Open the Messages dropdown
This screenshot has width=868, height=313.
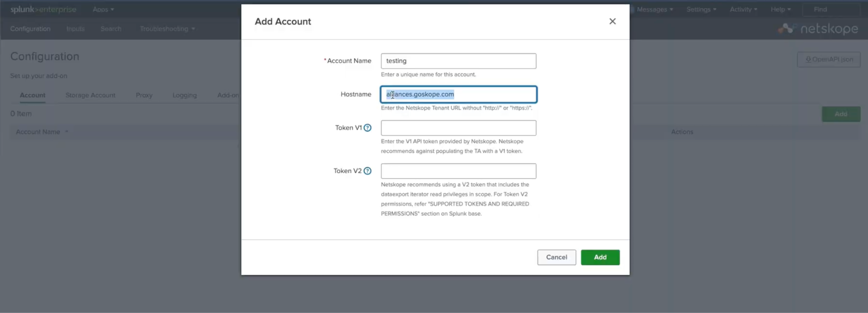click(655, 9)
